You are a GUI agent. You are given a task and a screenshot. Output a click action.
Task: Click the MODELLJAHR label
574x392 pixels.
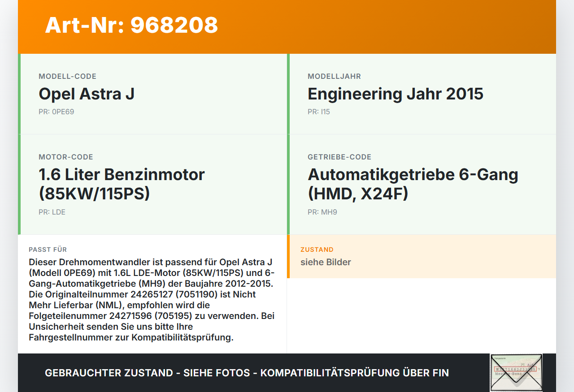334,77
